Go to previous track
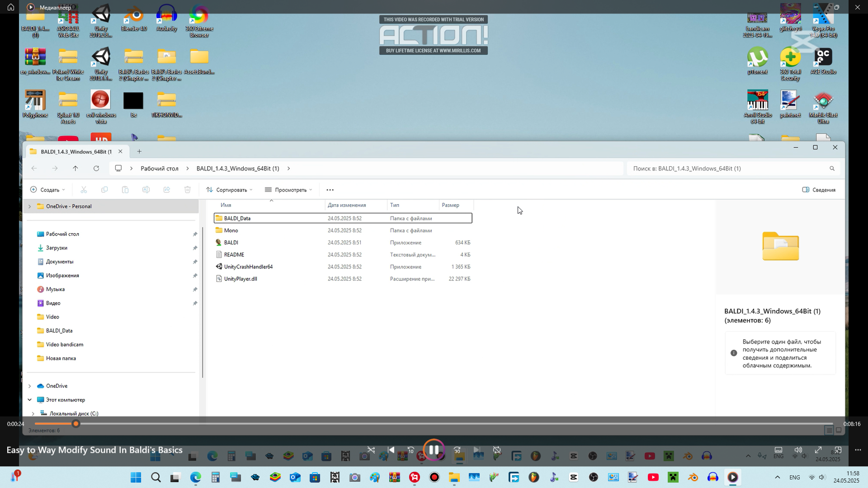The height and width of the screenshot is (488, 868). coord(391,450)
